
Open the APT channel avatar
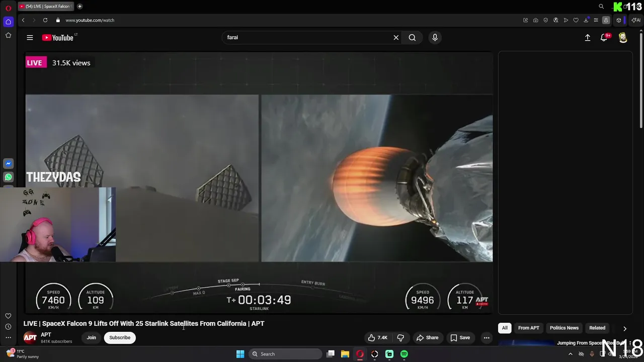(30, 338)
